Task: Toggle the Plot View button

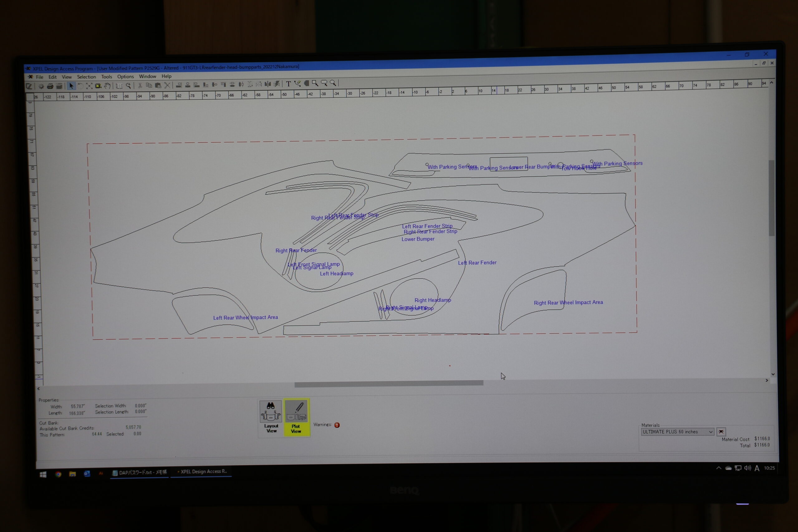Action: 296,417
